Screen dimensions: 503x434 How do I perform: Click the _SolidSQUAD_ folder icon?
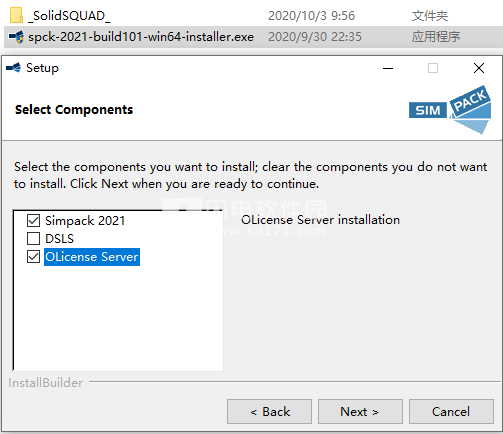(16, 15)
